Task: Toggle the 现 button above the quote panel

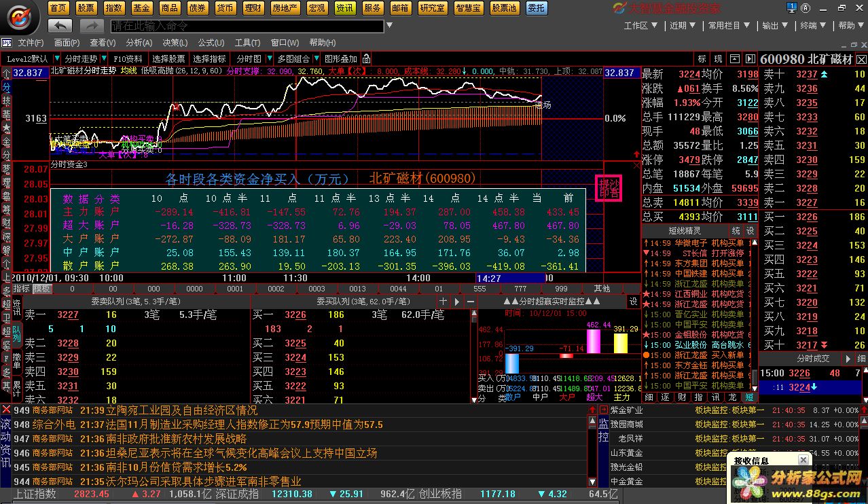Action: click(x=719, y=59)
